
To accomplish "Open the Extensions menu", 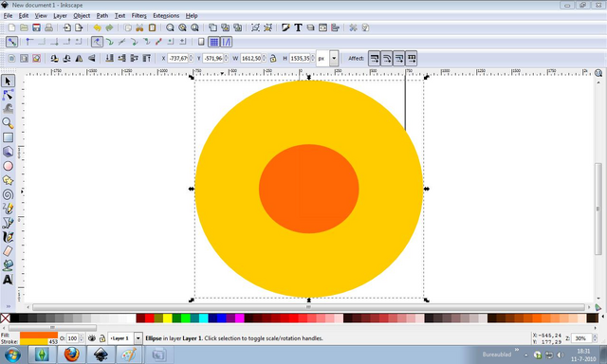I will click(x=166, y=16).
